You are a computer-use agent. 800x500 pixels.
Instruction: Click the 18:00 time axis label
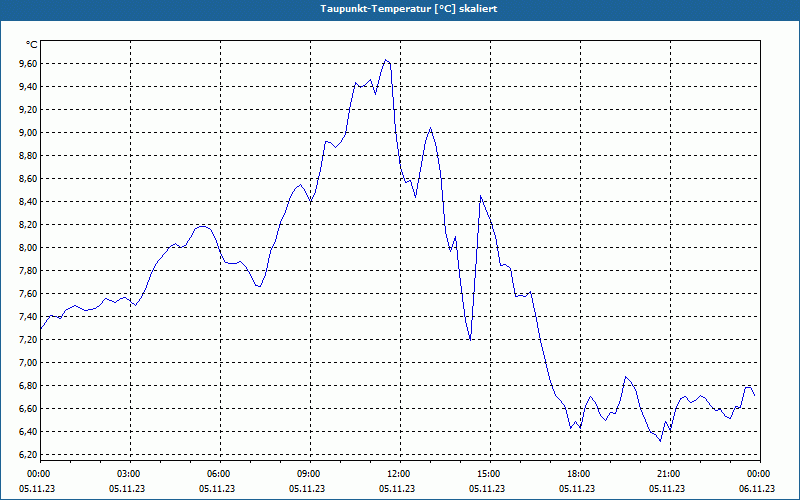coord(580,474)
